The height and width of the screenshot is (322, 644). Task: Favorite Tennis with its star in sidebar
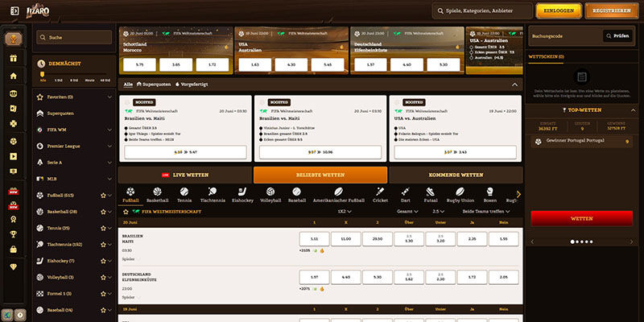click(104, 229)
